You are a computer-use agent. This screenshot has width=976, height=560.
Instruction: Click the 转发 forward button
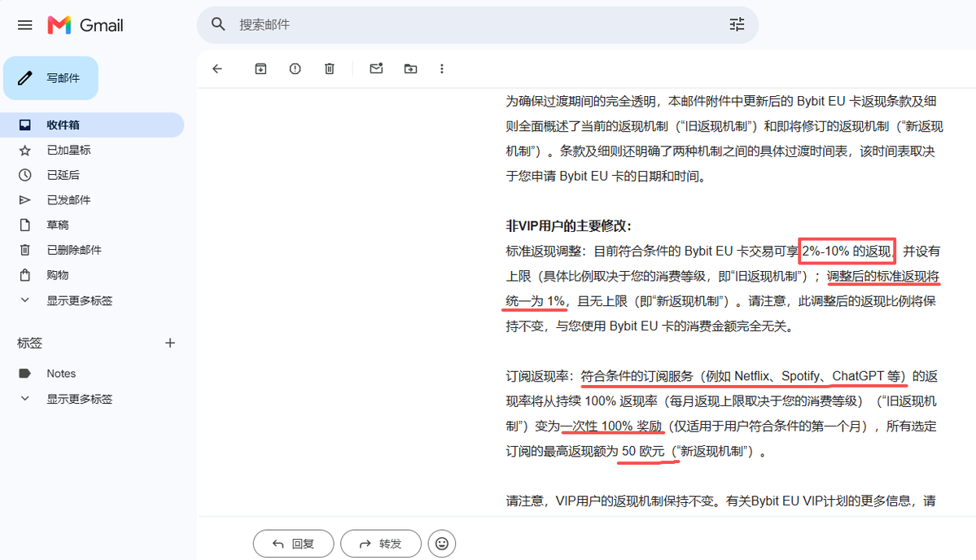pos(381,544)
